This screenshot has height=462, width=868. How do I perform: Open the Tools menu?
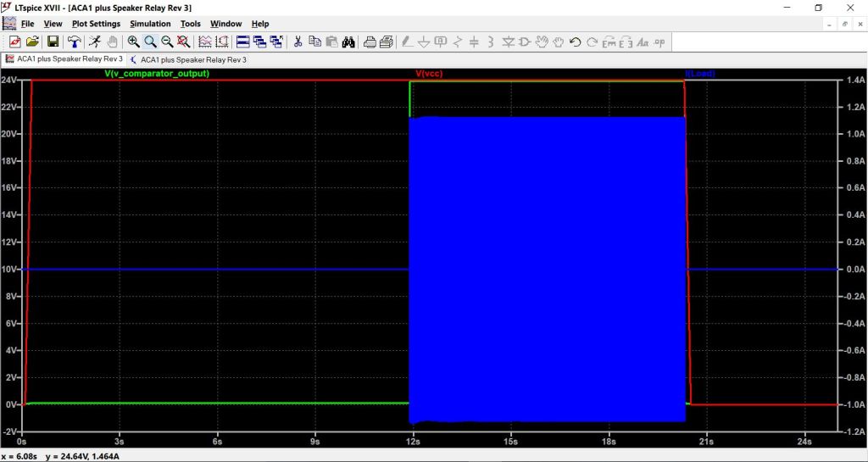tap(191, 24)
